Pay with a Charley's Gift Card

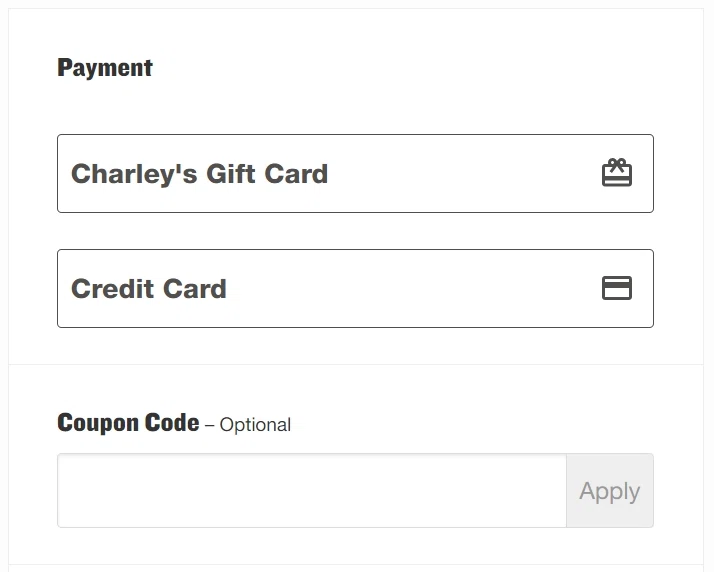[x=355, y=173]
